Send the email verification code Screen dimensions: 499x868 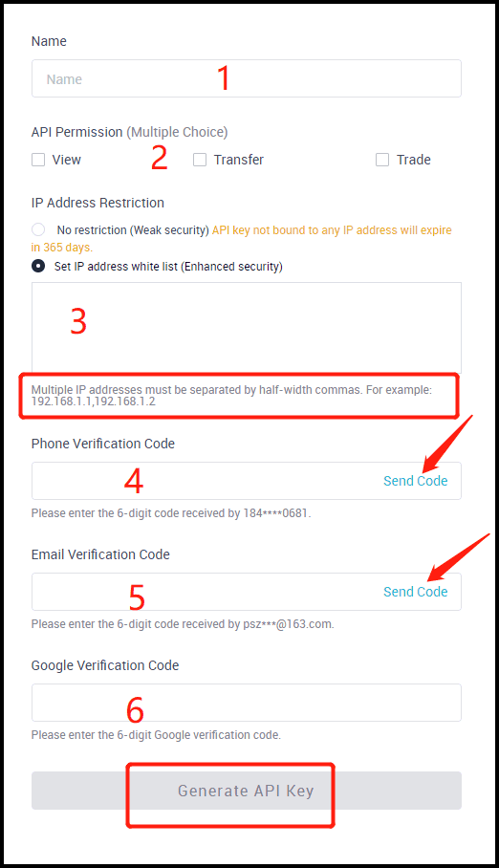pyautogui.click(x=416, y=592)
